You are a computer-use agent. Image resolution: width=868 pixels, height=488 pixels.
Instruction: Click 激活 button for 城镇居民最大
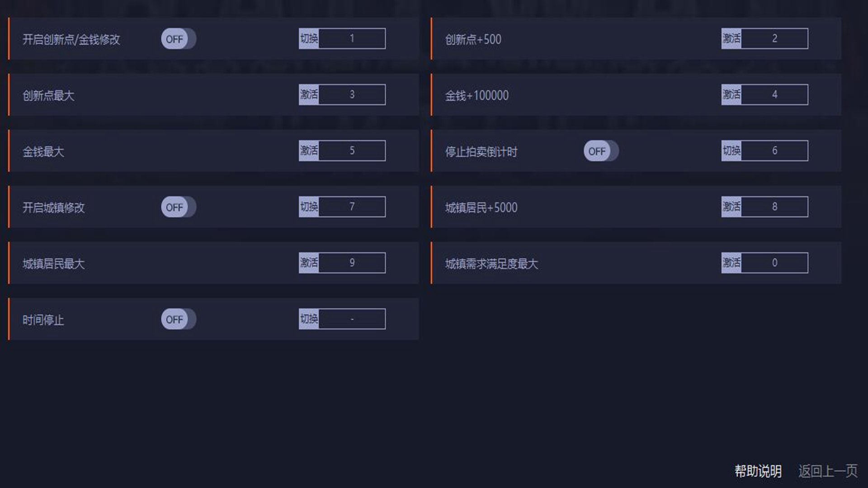click(x=309, y=263)
